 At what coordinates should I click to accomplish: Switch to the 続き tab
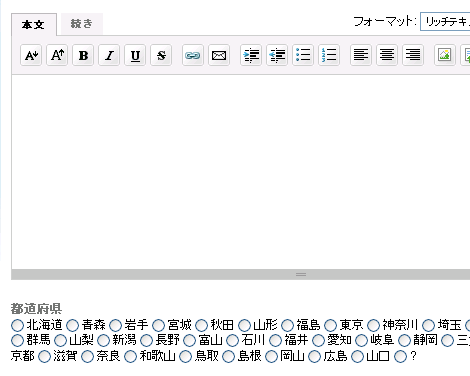82,24
